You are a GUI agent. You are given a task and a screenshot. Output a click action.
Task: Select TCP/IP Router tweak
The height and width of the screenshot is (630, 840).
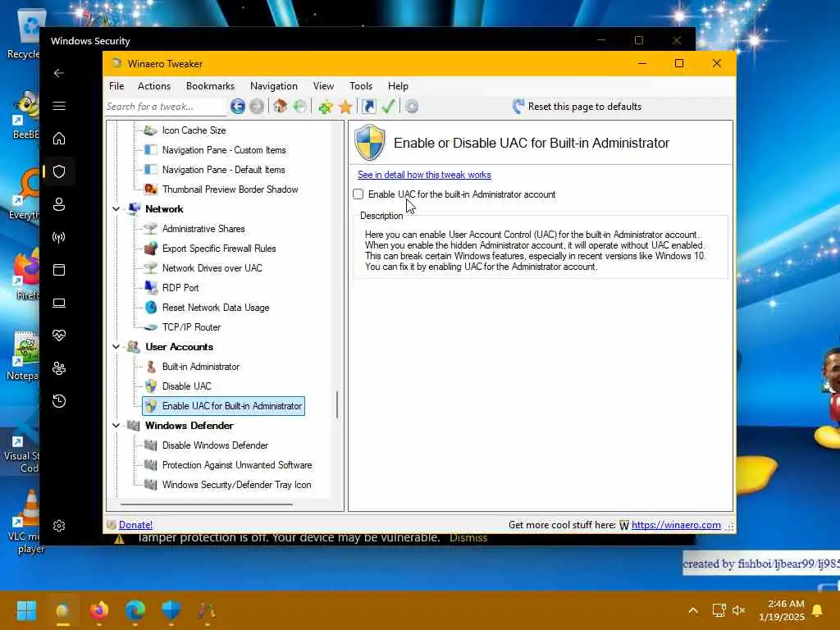pyautogui.click(x=191, y=327)
